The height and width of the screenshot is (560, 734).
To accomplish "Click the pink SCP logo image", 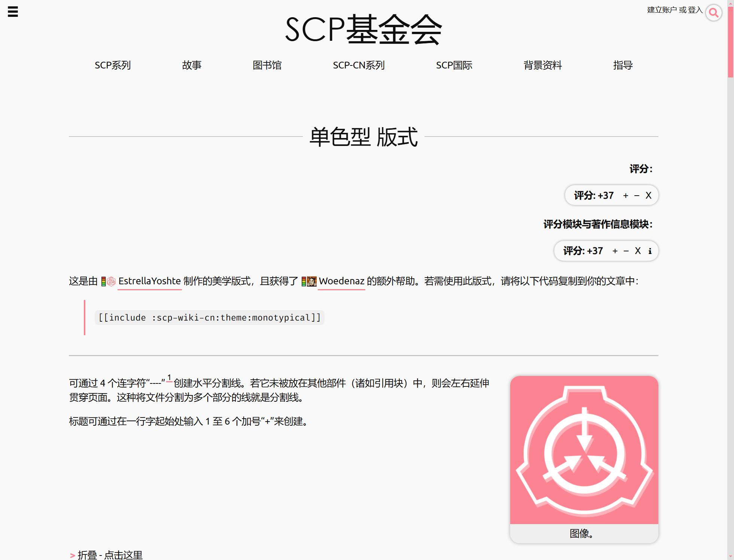I will point(584,450).
